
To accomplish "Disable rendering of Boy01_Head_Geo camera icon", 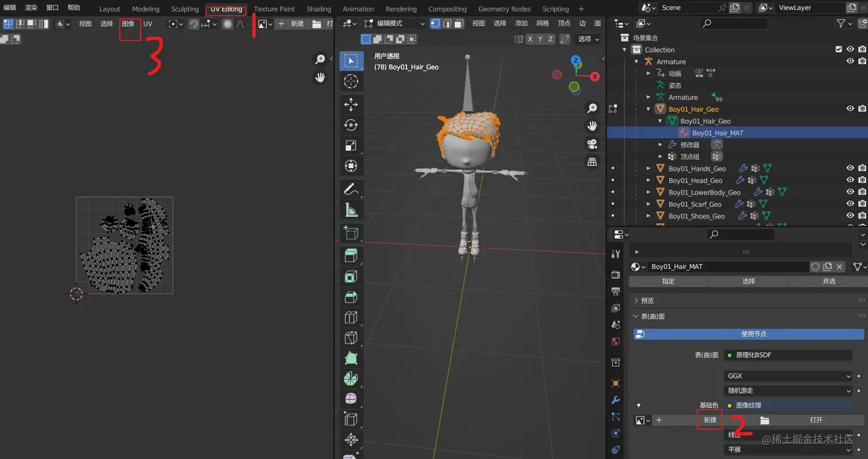I will [x=862, y=180].
